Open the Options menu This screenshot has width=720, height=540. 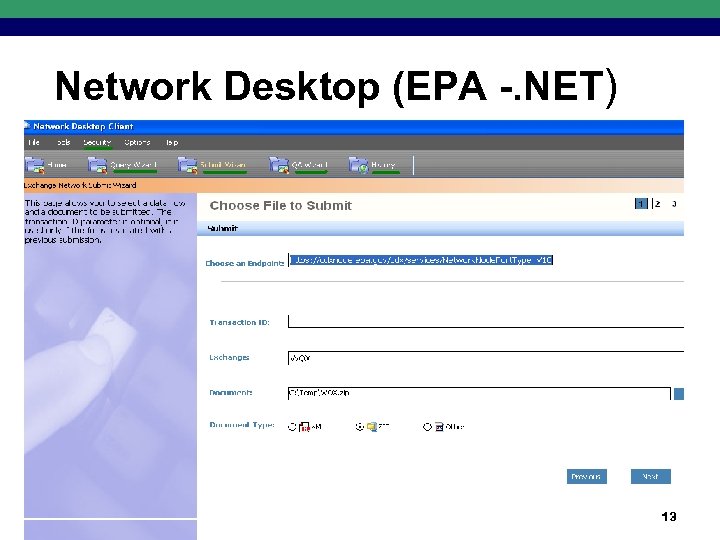pyautogui.click(x=137, y=142)
